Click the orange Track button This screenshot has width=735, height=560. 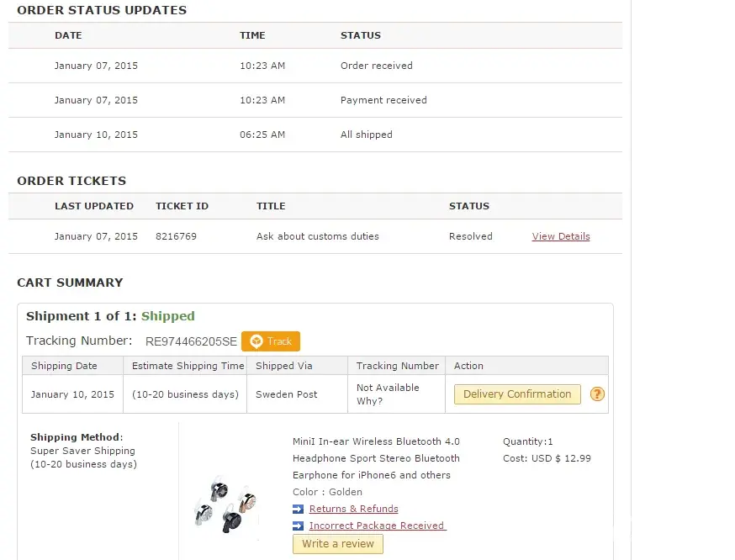point(271,341)
